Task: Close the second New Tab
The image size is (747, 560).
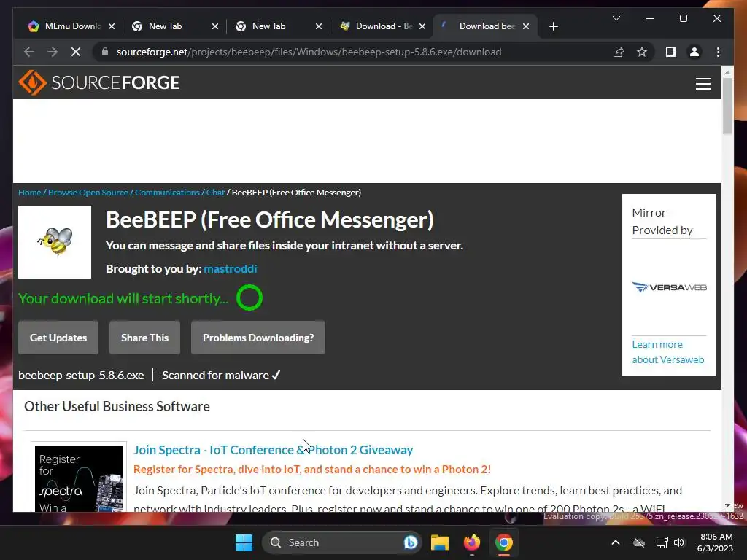Action: [x=319, y=26]
